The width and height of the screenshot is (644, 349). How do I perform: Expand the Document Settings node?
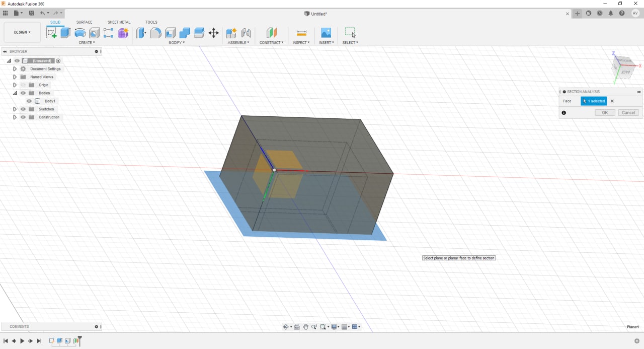pyautogui.click(x=15, y=69)
